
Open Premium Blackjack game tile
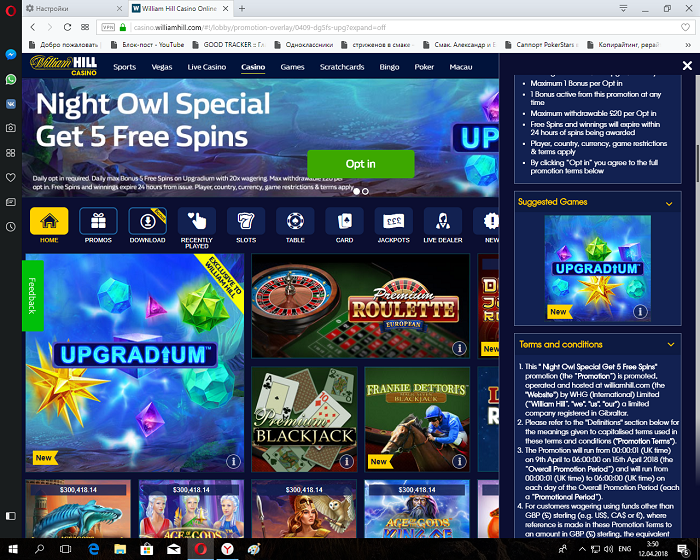[x=304, y=419]
